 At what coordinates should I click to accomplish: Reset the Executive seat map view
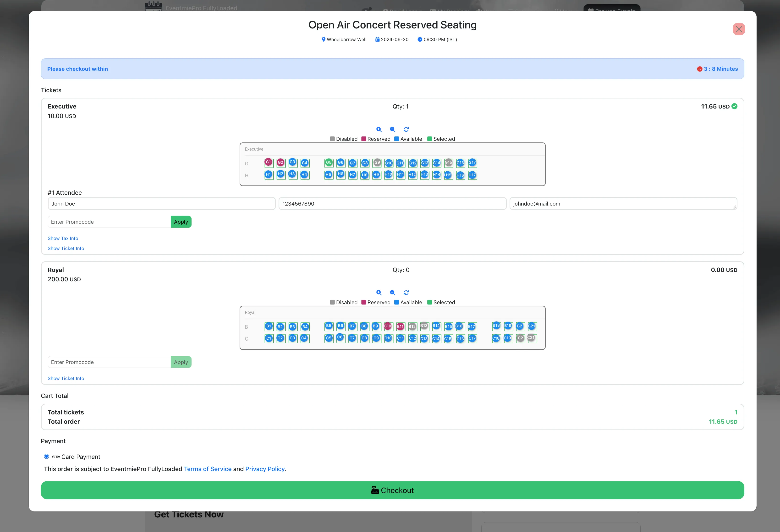pos(406,129)
